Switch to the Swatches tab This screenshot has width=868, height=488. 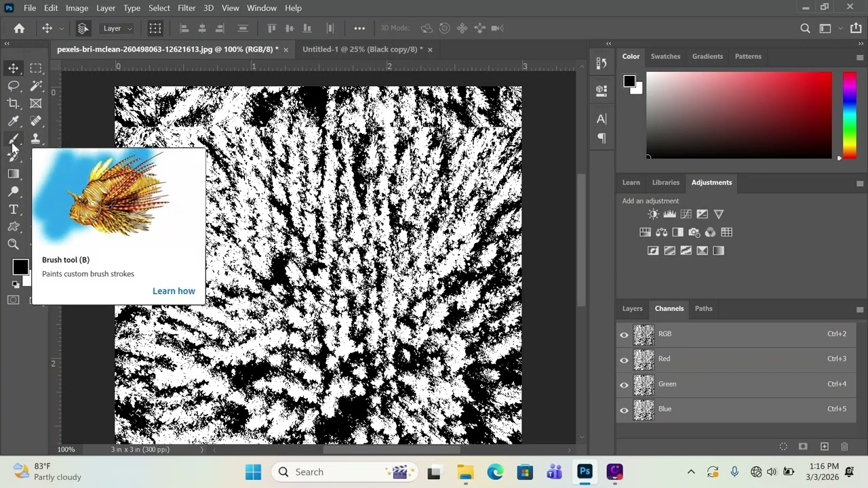click(x=665, y=56)
